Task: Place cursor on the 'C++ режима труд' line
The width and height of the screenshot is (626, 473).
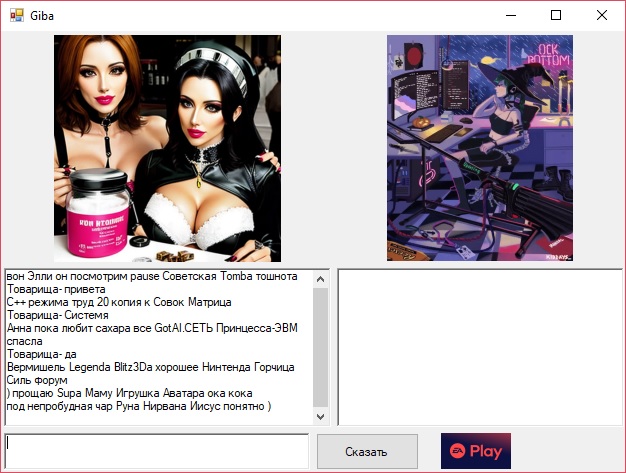Action: [118, 302]
